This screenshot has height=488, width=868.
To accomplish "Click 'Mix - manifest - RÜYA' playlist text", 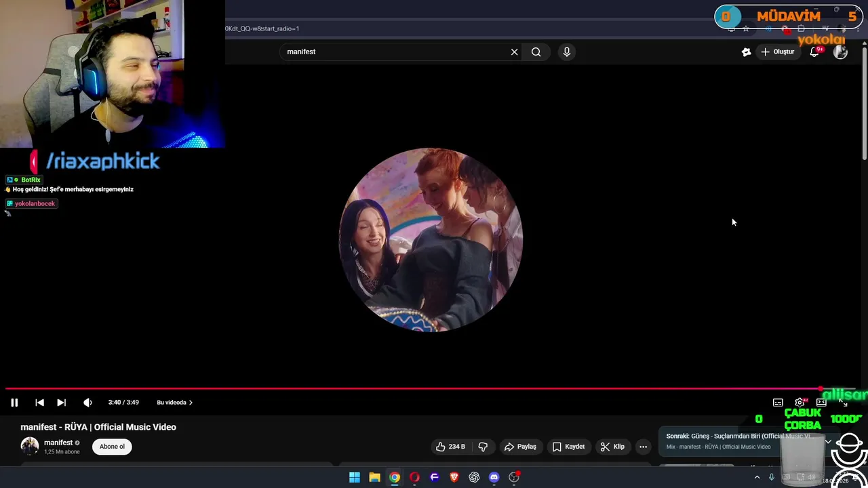I will [718, 447].
